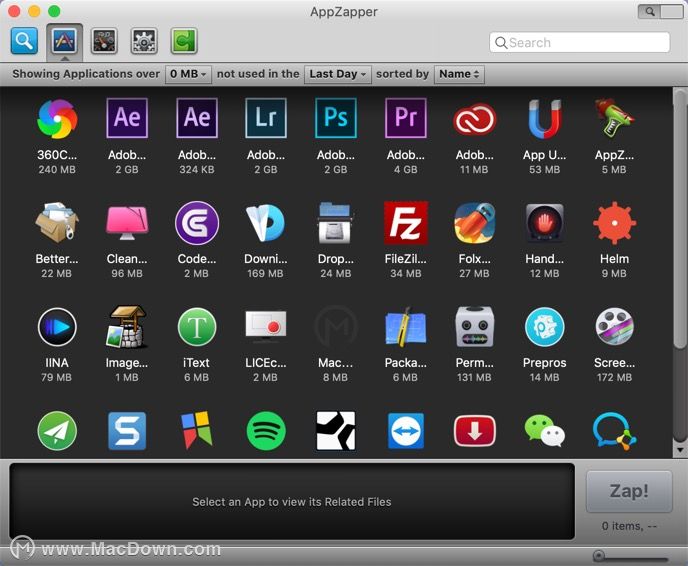Screen dimensions: 688x566
Task: Select the App Uninstaller magnet icon
Action: pos(545,118)
